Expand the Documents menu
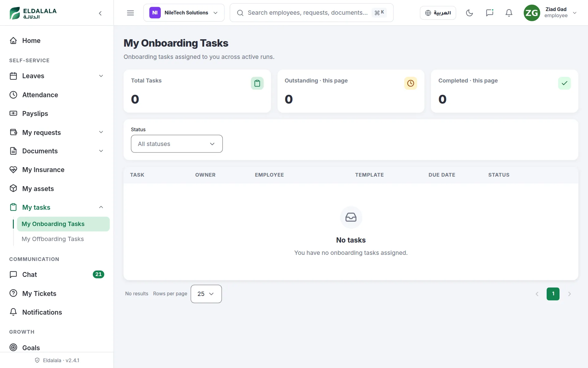This screenshot has width=588, height=368. click(57, 151)
